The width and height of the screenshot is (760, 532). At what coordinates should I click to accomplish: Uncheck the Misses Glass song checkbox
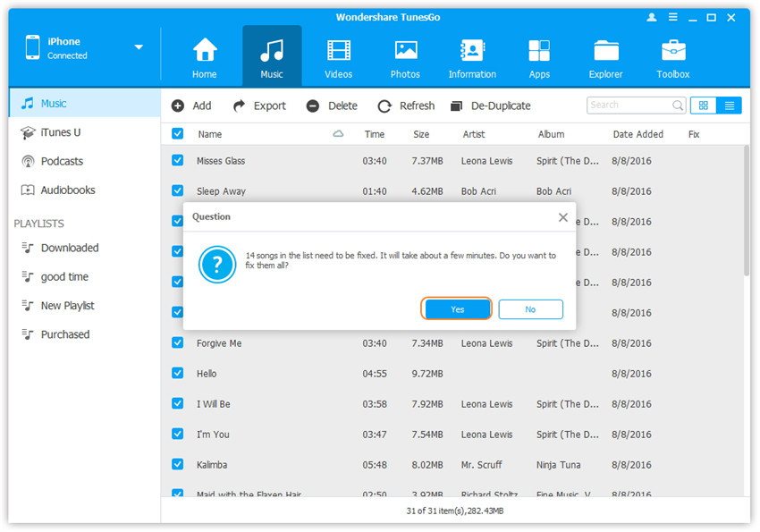point(177,161)
